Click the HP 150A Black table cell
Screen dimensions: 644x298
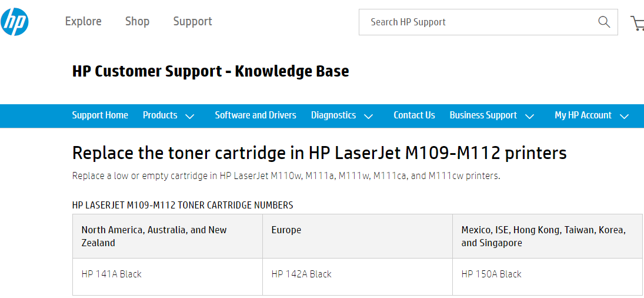pos(491,274)
